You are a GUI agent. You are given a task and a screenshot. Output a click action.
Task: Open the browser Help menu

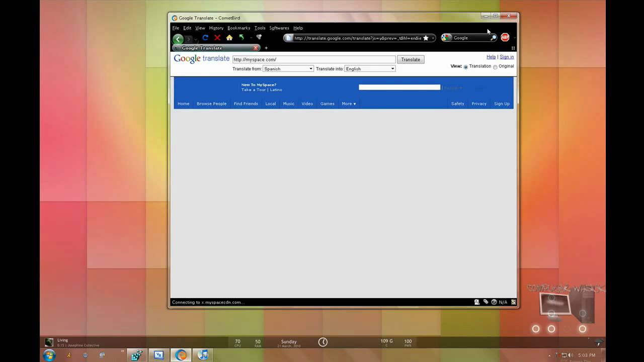click(x=298, y=28)
